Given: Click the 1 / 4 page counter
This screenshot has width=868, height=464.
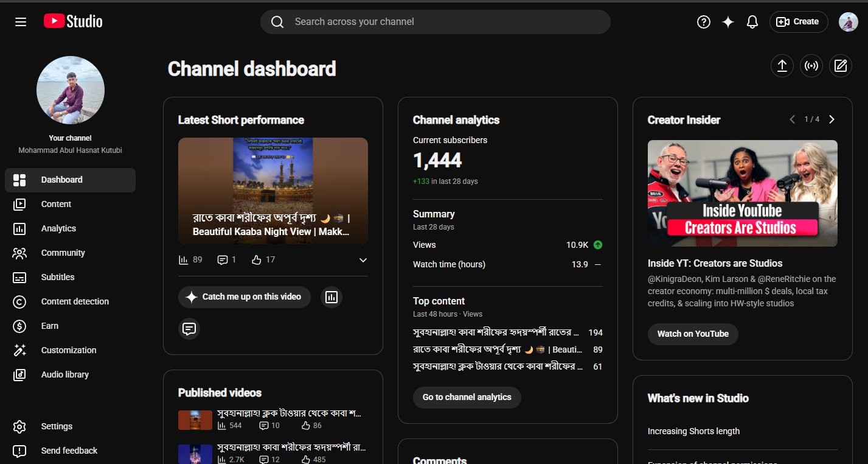Looking at the screenshot, I should (812, 119).
